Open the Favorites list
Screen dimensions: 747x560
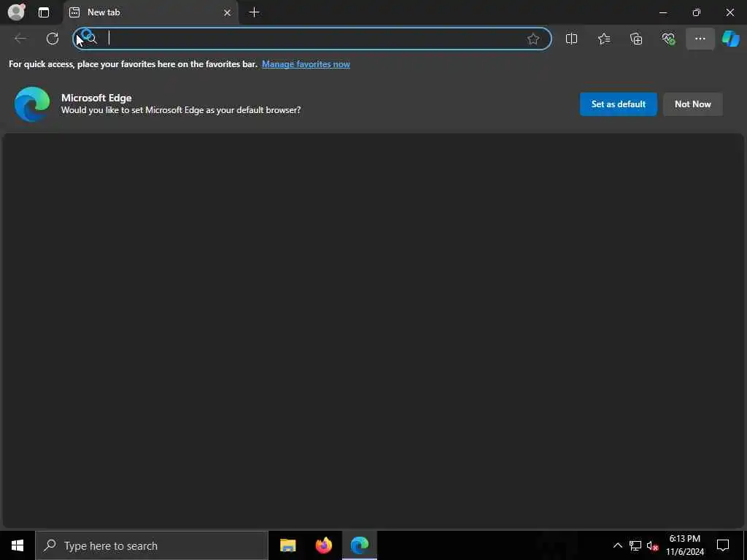pyautogui.click(x=604, y=39)
